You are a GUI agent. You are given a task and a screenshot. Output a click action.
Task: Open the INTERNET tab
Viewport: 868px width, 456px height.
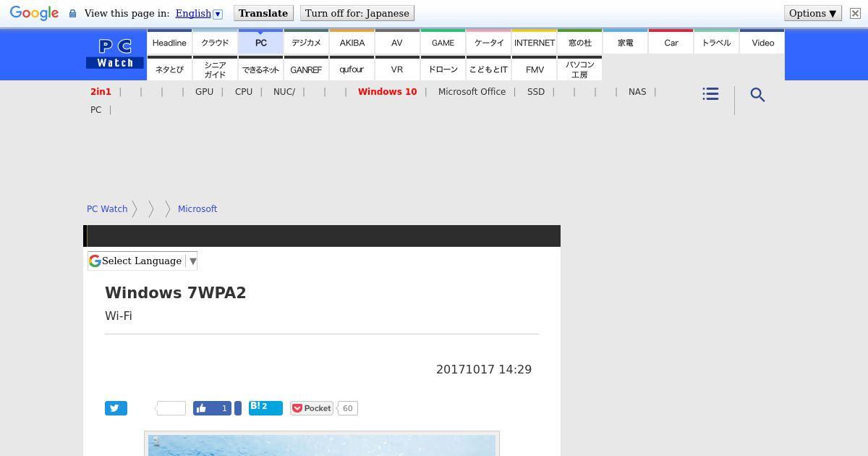point(534,42)
